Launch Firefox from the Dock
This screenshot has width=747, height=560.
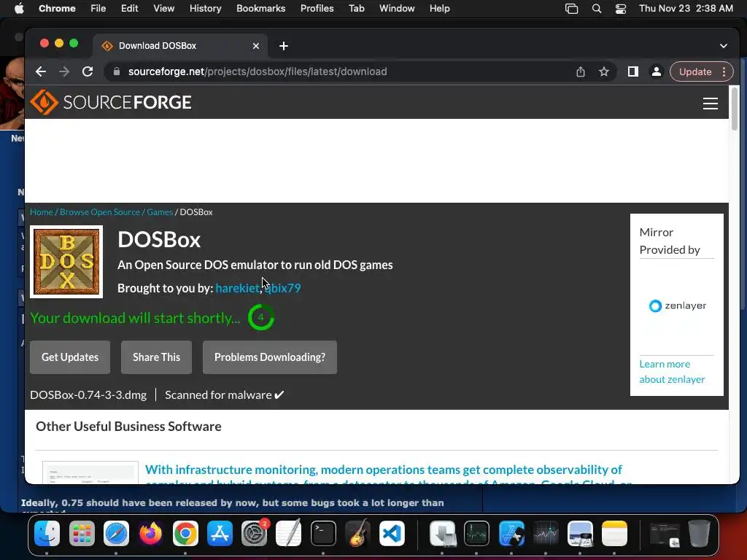point(150,533)
